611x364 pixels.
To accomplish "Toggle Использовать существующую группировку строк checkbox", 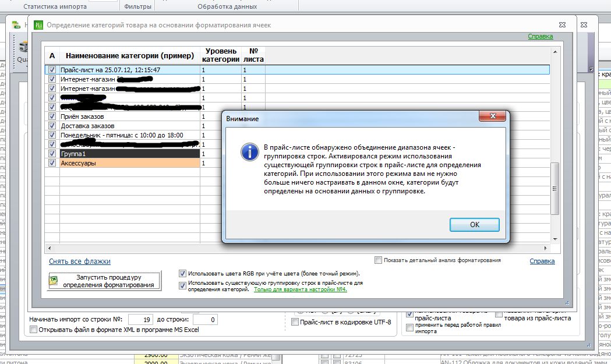I will pyautogui.click(x=182, y=285).
